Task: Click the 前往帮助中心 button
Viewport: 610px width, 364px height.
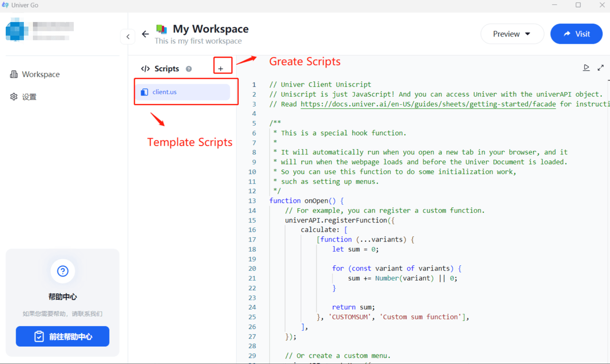Action: point(62,336)
